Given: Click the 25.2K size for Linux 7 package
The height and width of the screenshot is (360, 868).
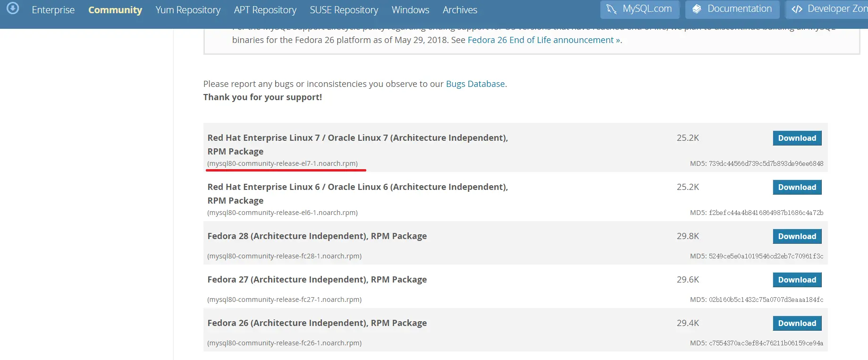Looking at the screenshot, I should (x=688, y=138).
